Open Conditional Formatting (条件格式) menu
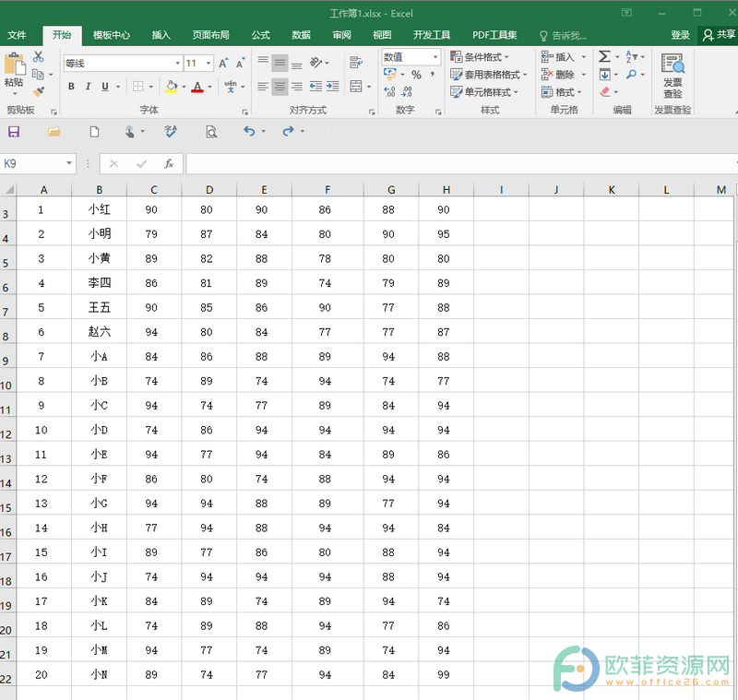This screenshot has width=738, height=700. [x=480, y=57]
